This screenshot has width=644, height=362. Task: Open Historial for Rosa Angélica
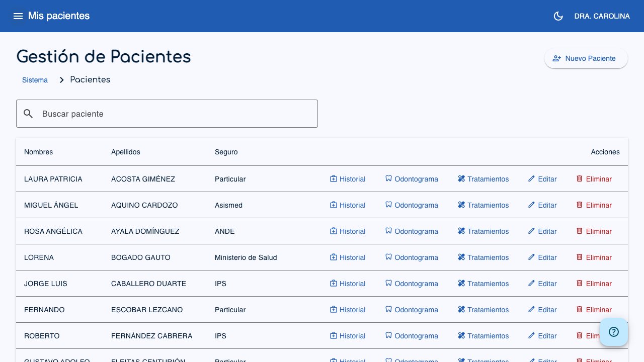click(x=348, y=231)
